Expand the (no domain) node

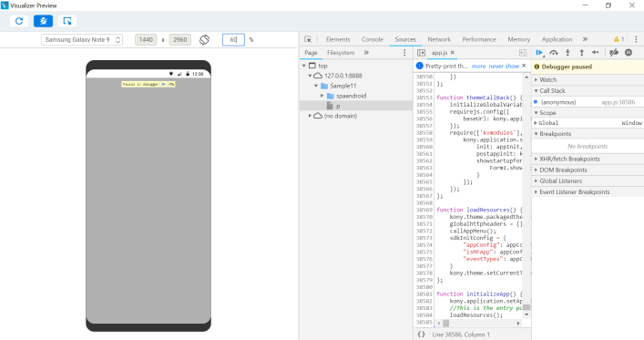click(x=310, y=116)
